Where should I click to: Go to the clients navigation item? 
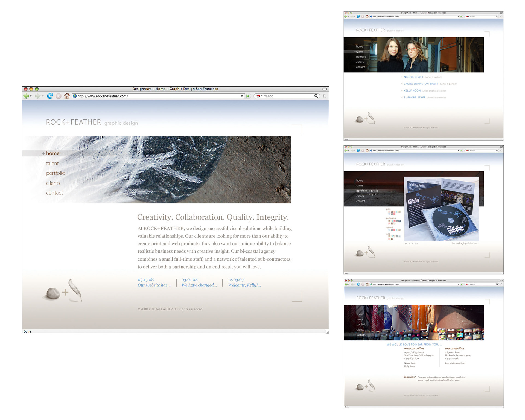(53, 183)
